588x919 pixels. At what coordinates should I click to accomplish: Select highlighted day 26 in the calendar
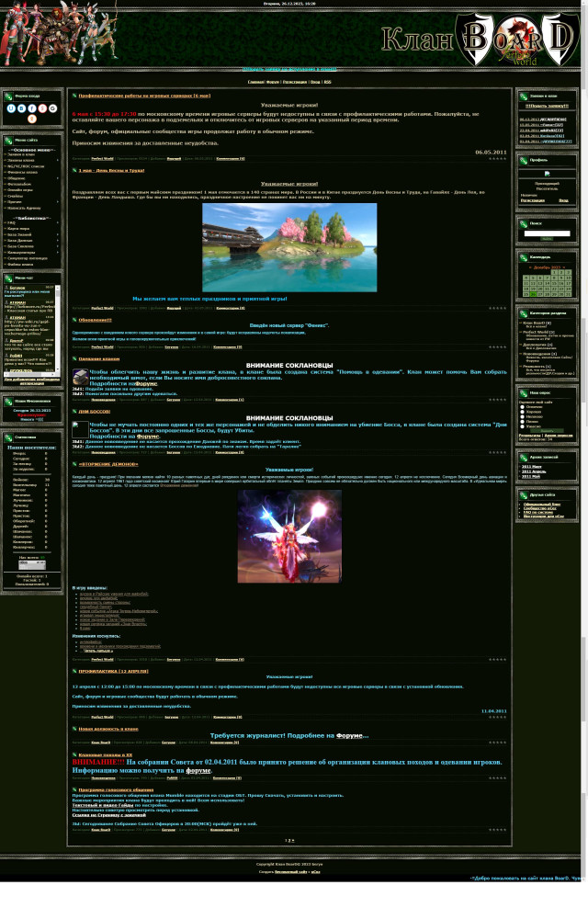(x=533, y=294)
